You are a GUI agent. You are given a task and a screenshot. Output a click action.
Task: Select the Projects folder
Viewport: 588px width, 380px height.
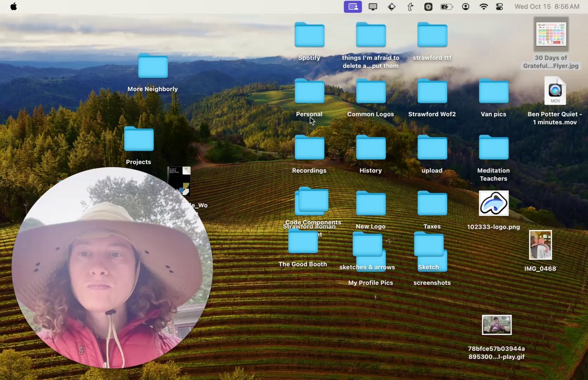pyautogui.click(x=139, y=139)
